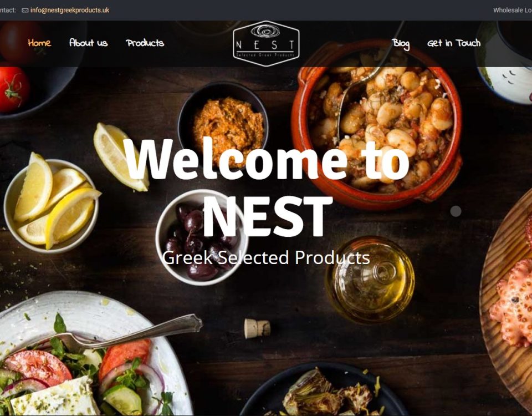
Task: Open the About us page
Action: tap(88, 43)
